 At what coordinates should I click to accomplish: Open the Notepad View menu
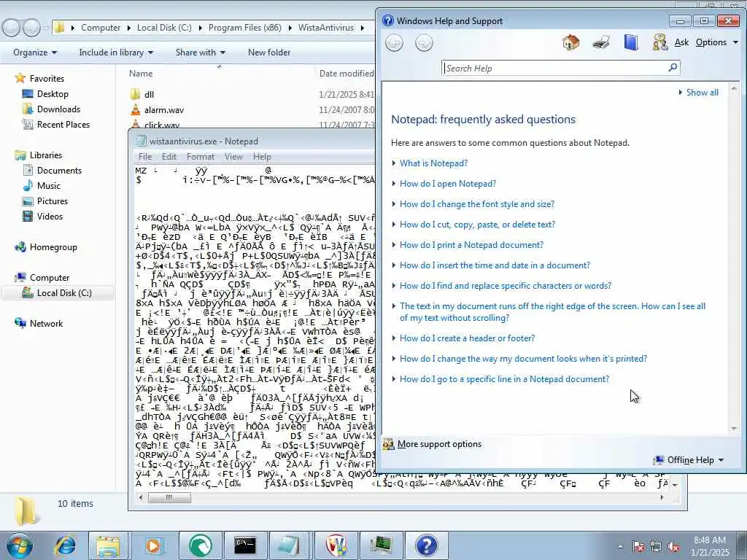[233, 157]
